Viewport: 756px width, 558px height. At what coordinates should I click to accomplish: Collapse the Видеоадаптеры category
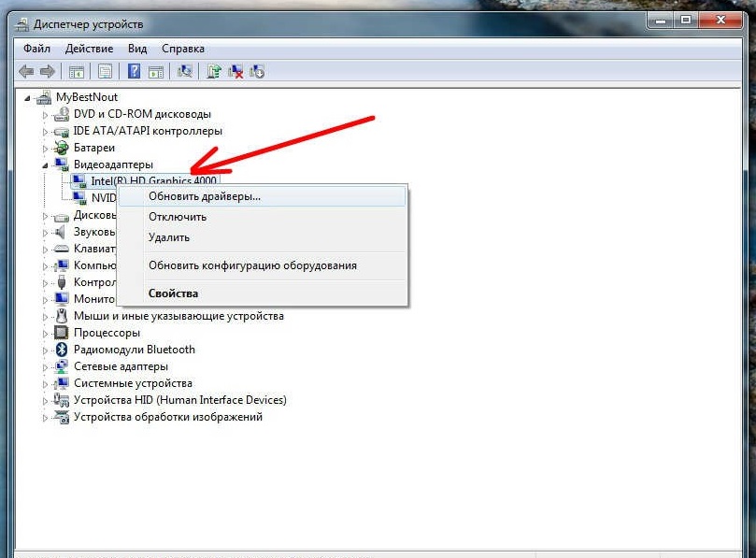coord(45,166)
